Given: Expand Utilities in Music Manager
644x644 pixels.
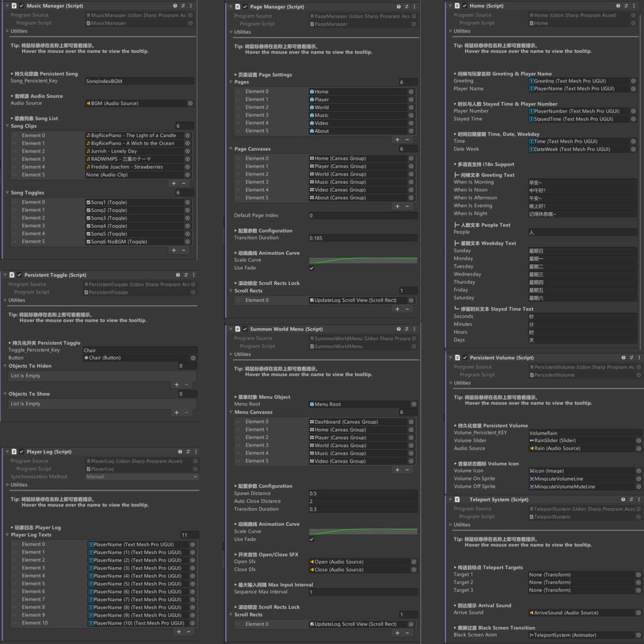Looking at the screenshot, I should (x=8, y=31).
